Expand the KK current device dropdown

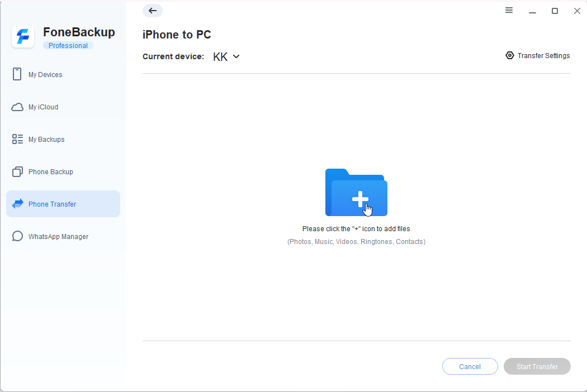226,56
